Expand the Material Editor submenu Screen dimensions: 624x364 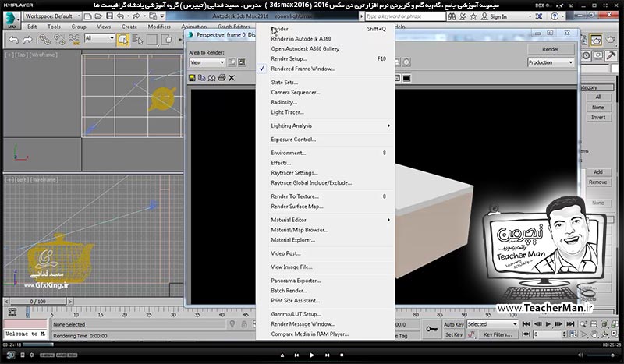325,220
